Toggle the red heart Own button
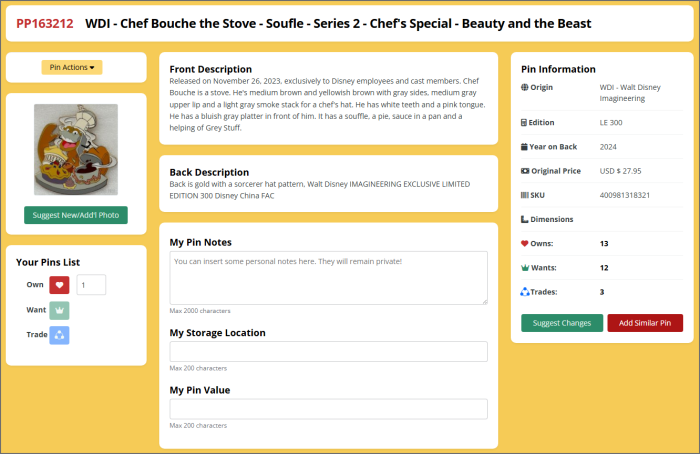The image size is (700, 454). (x=59, y=285)
